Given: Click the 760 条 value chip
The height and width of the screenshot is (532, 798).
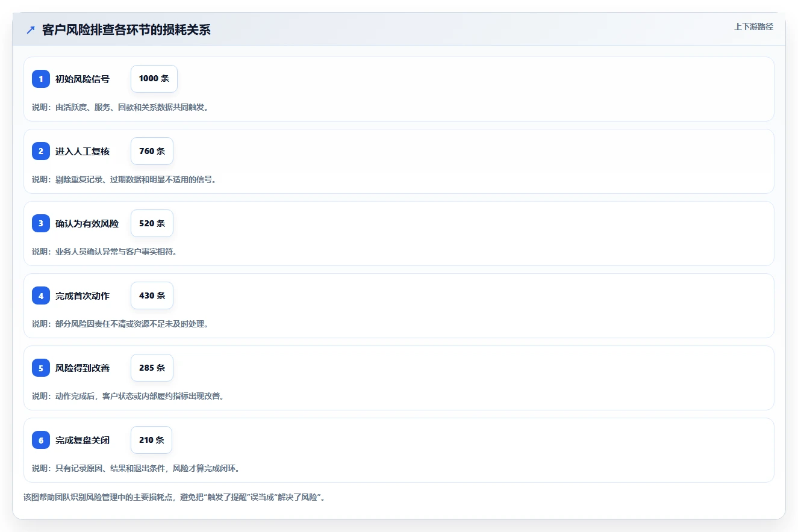Looking at the screenshot, I should click(152, 151).
